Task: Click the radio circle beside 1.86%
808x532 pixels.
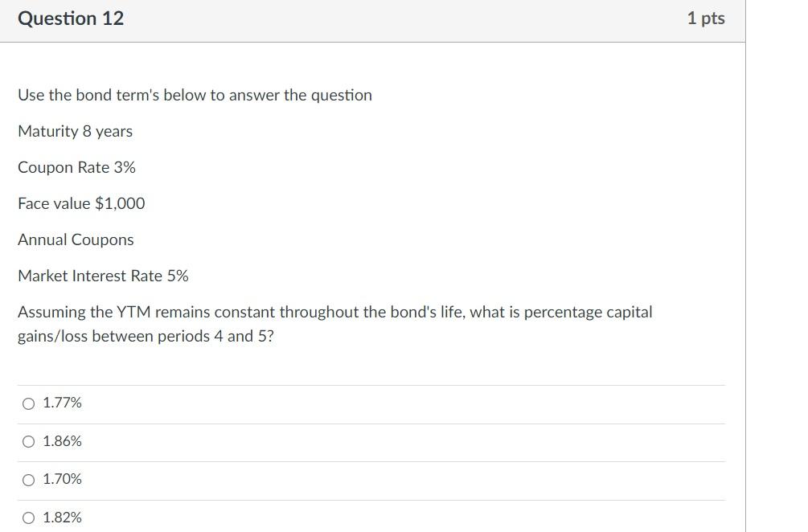Action: click(x=27, y=440)
